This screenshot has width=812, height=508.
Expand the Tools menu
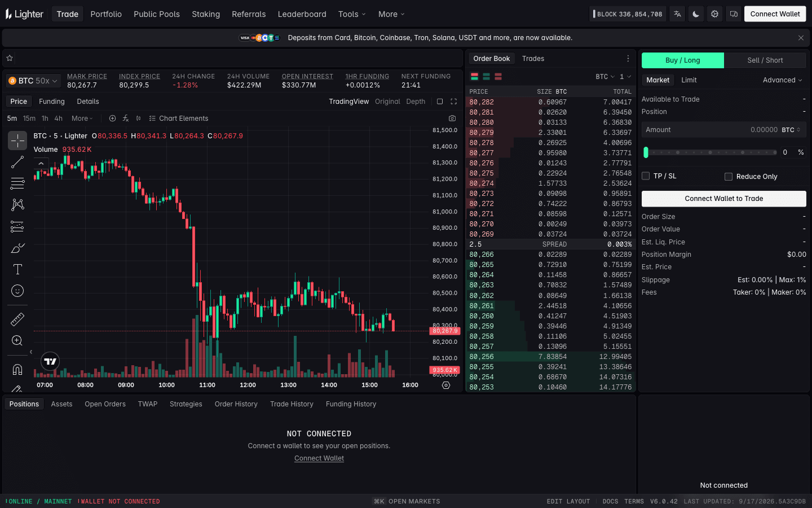point(352,14)
